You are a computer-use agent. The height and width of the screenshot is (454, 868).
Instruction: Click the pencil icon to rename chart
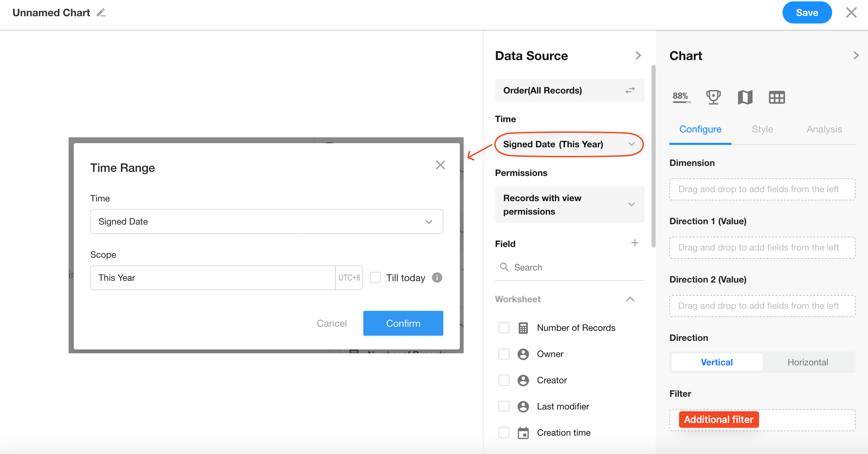[x=101, y=13]
